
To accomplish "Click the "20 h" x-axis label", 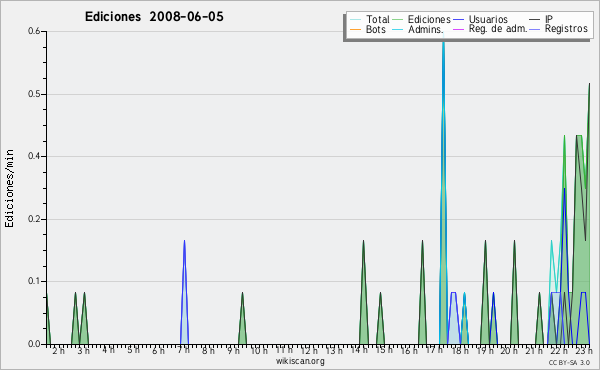I will pyautogui.click(x=510, y=350).
